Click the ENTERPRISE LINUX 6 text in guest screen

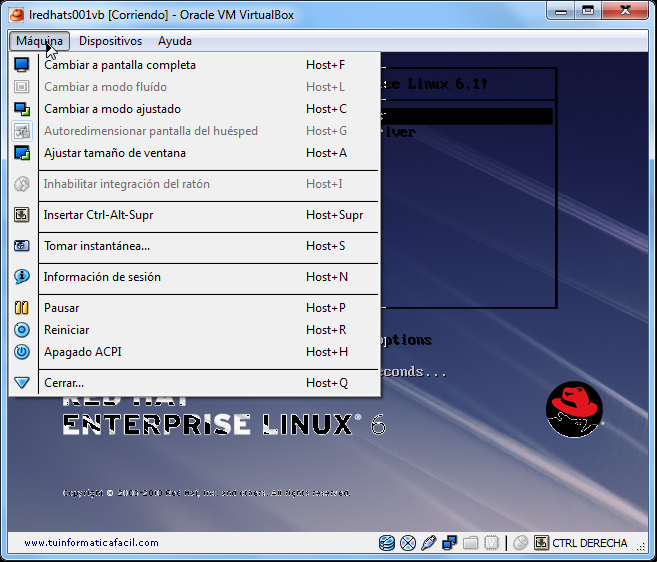point(224,425)
